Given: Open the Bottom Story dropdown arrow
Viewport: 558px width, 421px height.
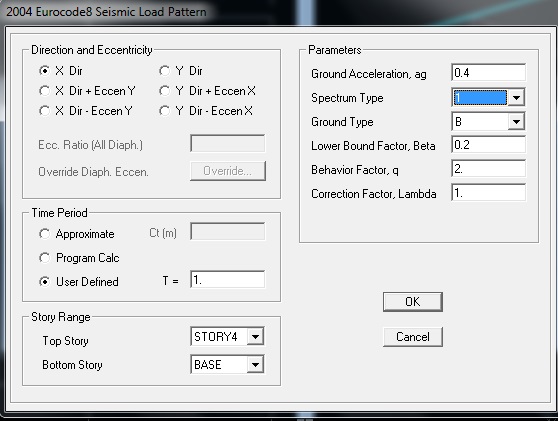Looking at the screenshot, I should 255,364.
